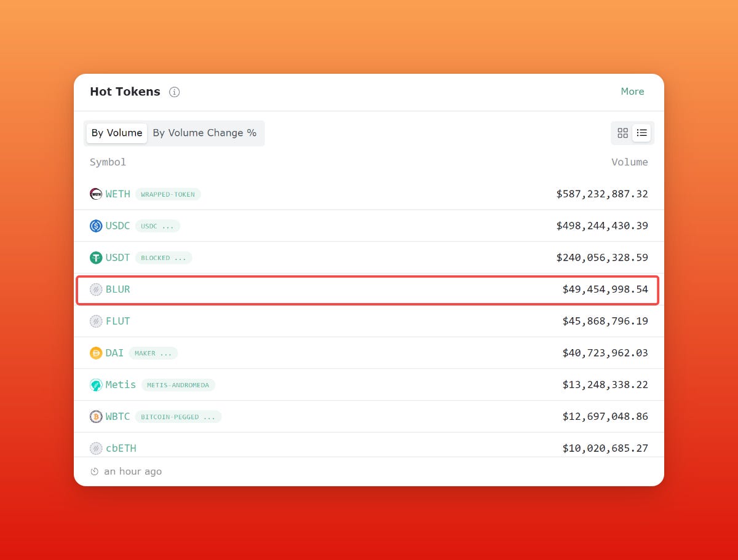Click the BLUR volume $49,454,998.54
This screenshot has height=560, width=738.
pos(605,290)
